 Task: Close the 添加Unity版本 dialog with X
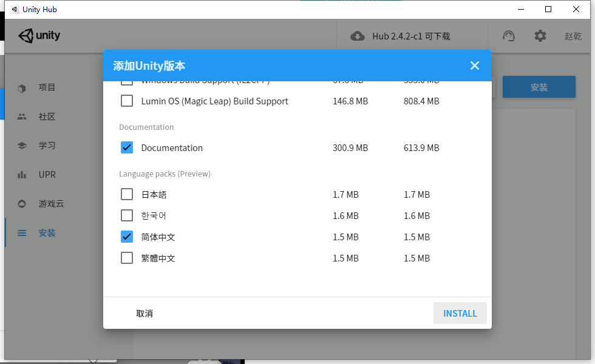(x=474, y=66)
